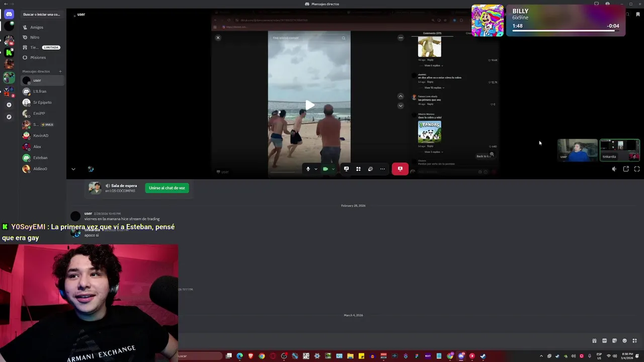Open the Amigos friends page
Image resolution: width=644 pixels, height=362 pixels.
click(x=42, y=27)
